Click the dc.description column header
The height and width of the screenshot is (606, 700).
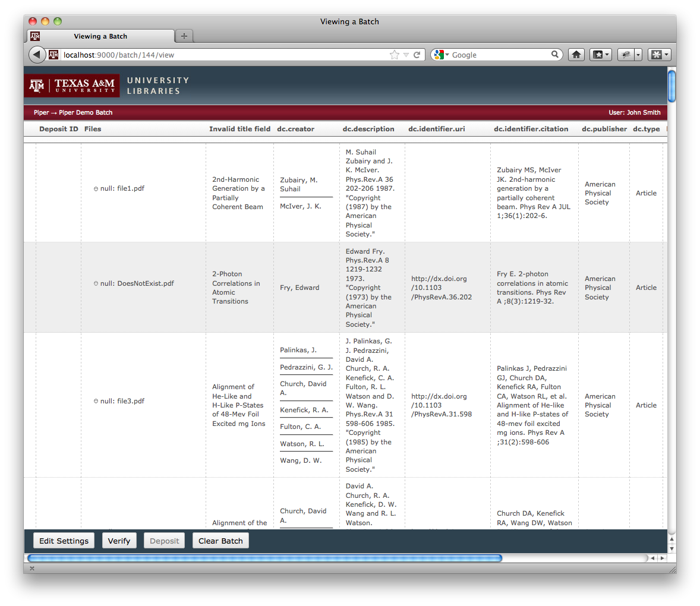point(368,129)
